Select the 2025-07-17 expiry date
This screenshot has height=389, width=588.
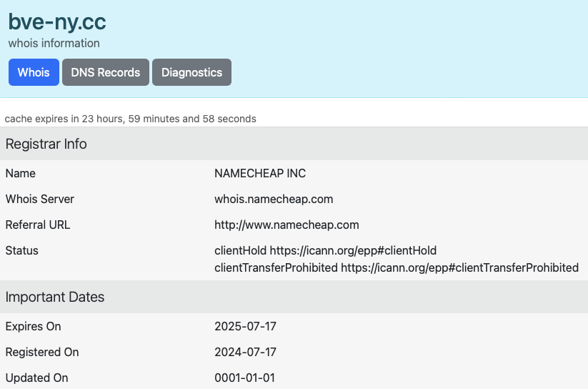pyautogui.click(x=245, y=326)
